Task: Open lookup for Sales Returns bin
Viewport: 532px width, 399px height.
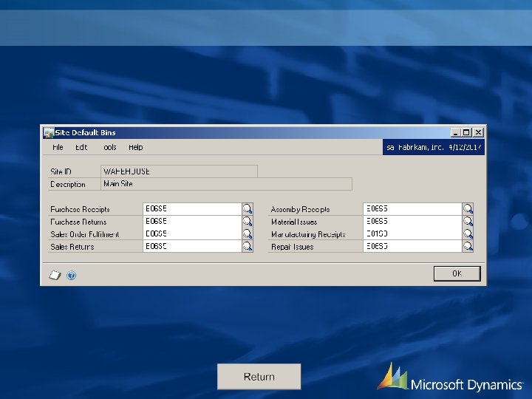Action: pos(248,246)
